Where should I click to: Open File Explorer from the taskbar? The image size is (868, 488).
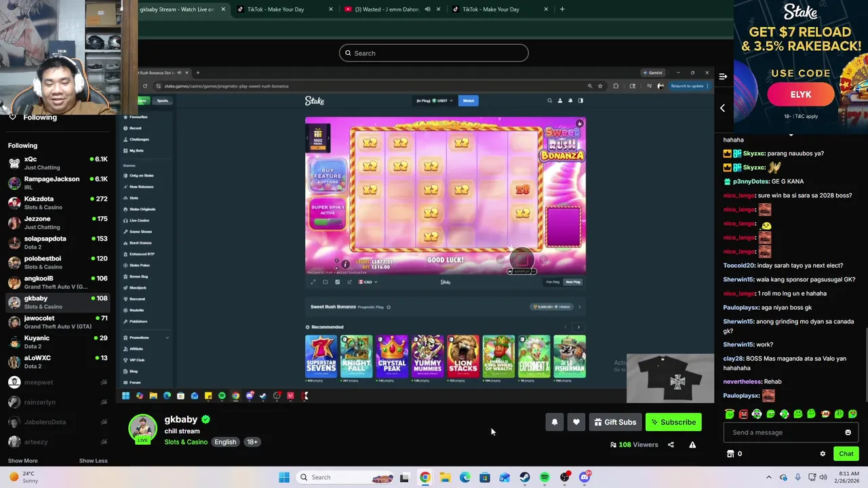(x=445, y=477)
